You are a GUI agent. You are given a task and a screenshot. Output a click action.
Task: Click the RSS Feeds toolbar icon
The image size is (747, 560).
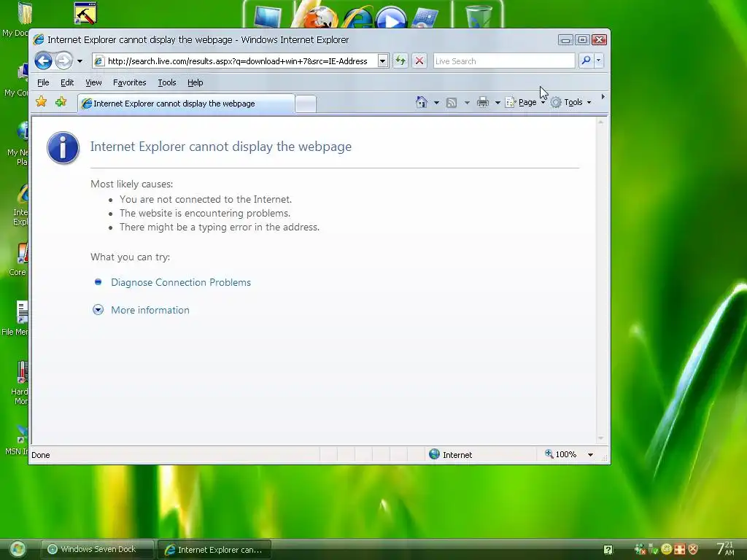click(x=452, y=102)
